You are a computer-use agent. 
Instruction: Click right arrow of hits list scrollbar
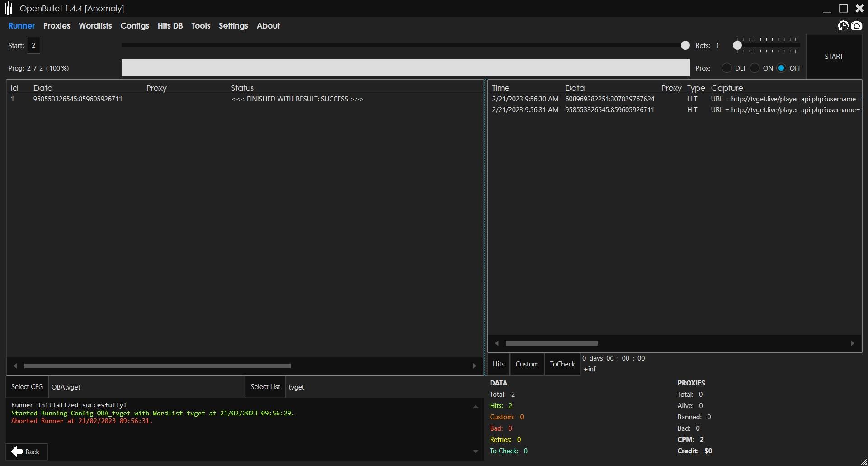tap(853, 343)
